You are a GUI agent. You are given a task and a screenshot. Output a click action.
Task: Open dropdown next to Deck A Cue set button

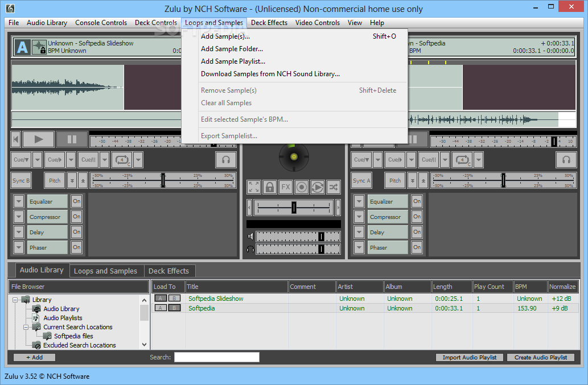coord(37,160)
